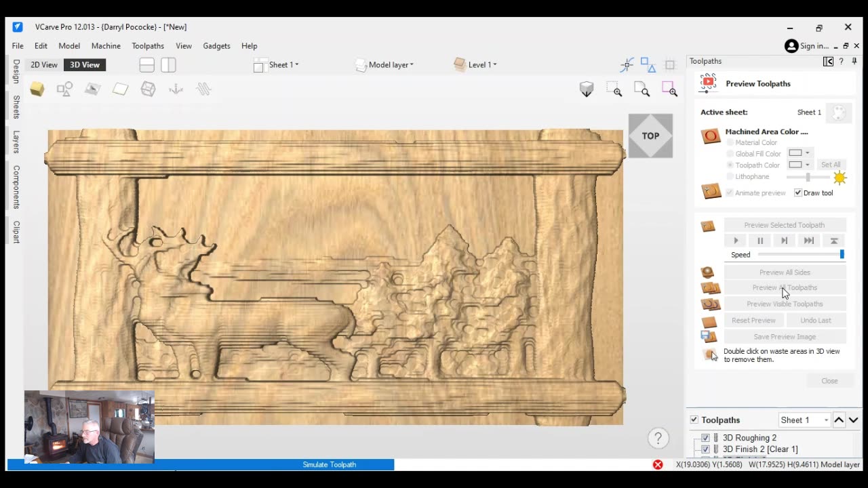
Task: Pin the Toolpaths panel with pushpin icon
Action: coord(854,61)
